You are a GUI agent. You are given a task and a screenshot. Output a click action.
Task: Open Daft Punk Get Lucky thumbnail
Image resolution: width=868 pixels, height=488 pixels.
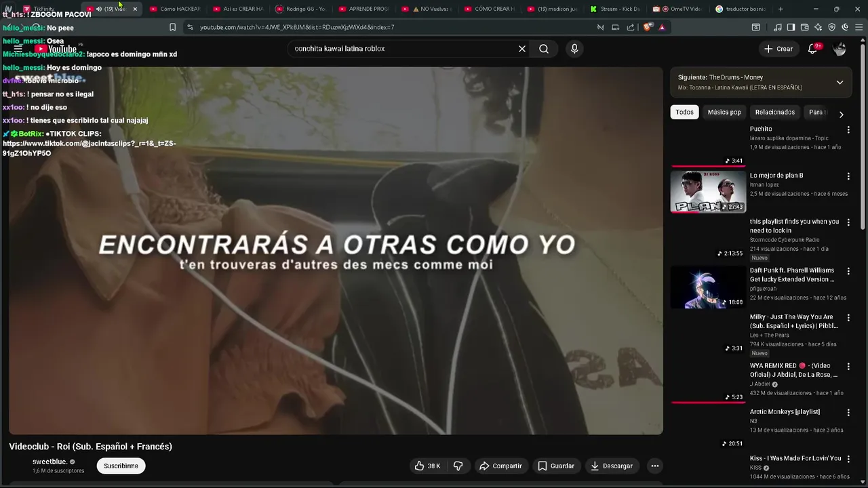(x=708, y=287)
